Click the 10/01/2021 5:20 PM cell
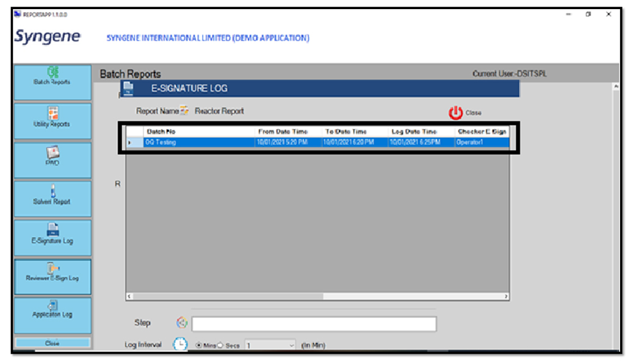633x364 pixels. point(288,142)
